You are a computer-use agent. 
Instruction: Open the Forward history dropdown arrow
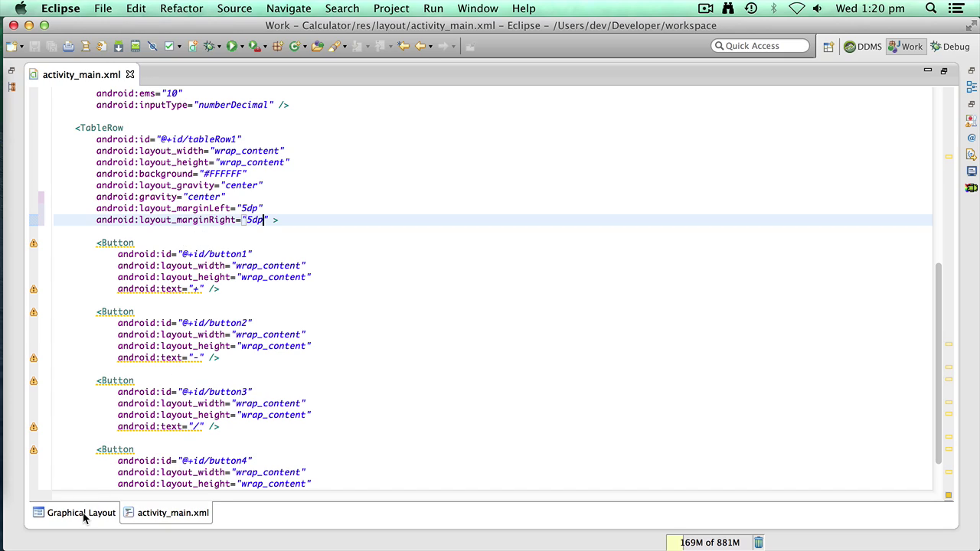point(453,47)
